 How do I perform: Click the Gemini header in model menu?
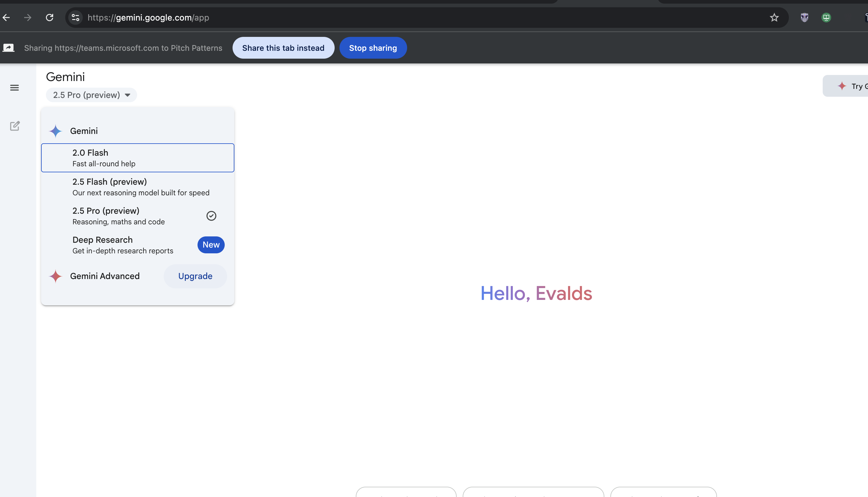pyautogui.click(x=84, y=131)
